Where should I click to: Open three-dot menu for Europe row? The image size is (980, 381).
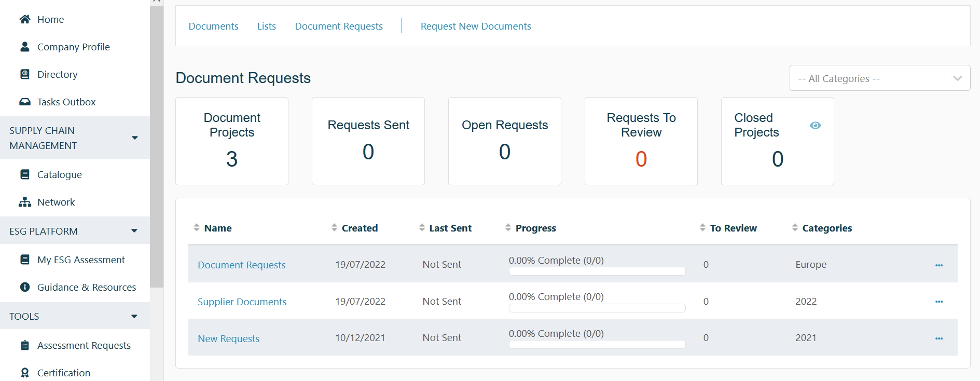938,265
